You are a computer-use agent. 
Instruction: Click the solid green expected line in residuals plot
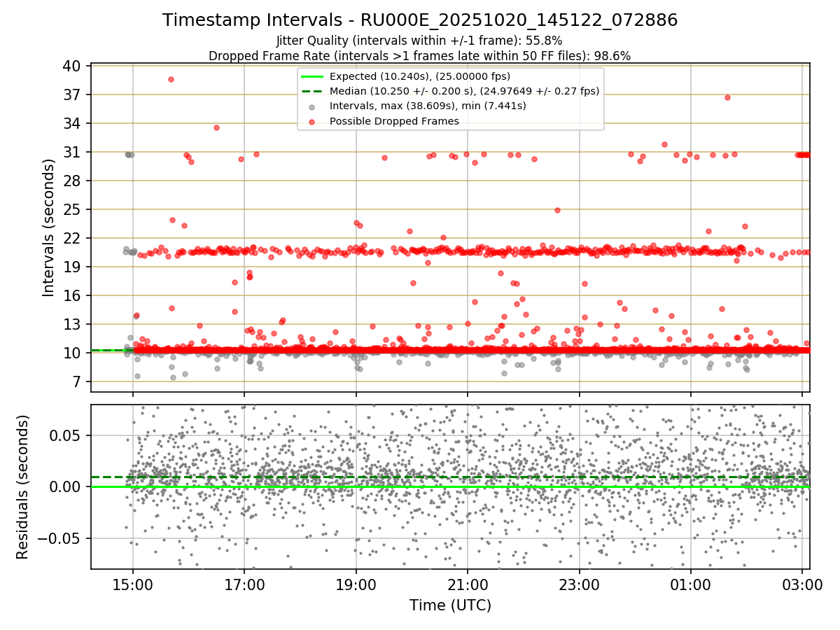(450, 486)
